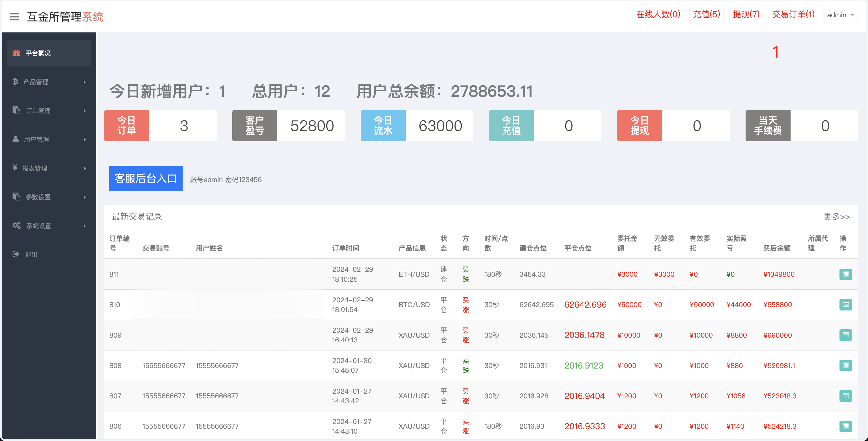This screenshot has height=441, width=868.
Task: Click the gears icon beside 系统设置
Action: point(16,225)
